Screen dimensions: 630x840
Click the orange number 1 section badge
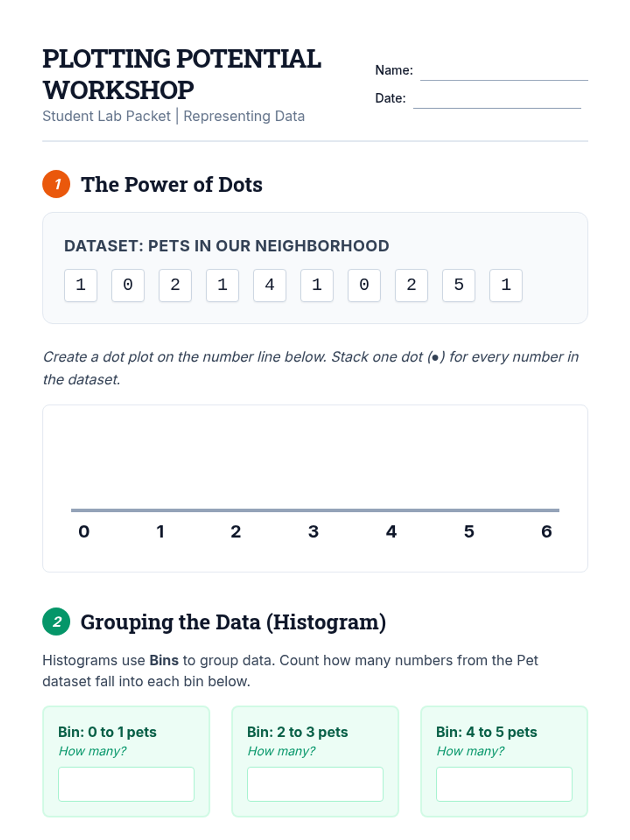coord(56,184)
